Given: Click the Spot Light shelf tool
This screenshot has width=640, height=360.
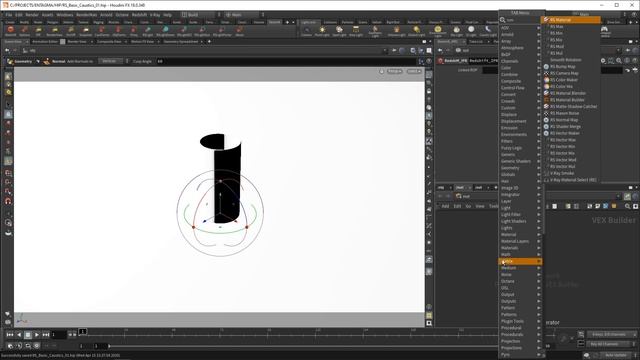Looking at the screenshot, I should pos(339,31).
